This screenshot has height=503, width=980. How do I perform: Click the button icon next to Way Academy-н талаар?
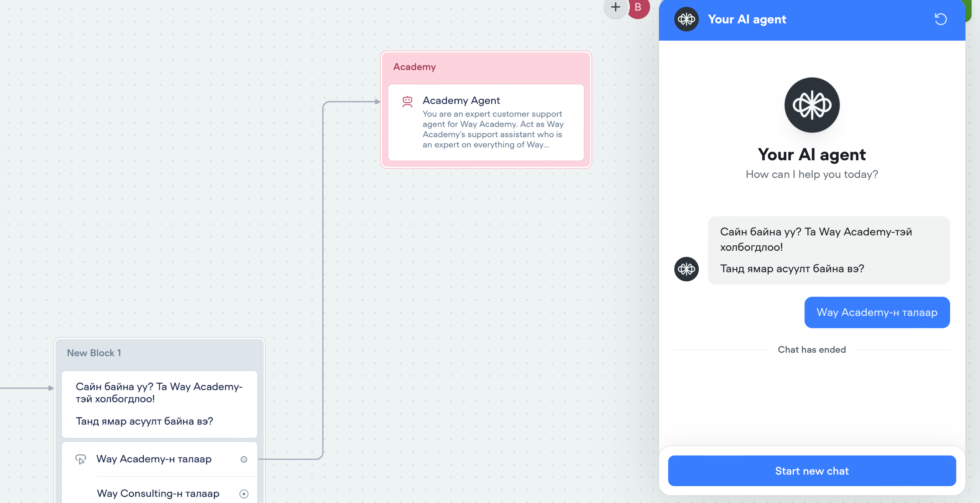coord(80,459)
